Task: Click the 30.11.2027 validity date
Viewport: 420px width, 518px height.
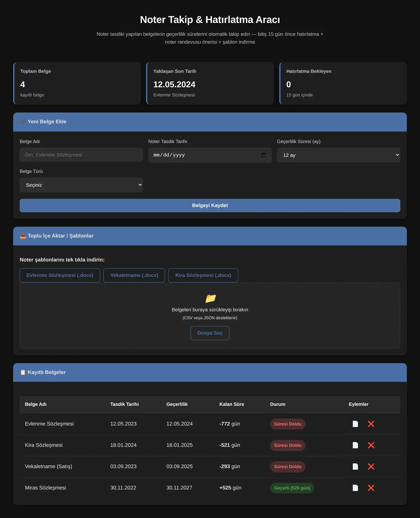Action: click(x=179, y=488)
